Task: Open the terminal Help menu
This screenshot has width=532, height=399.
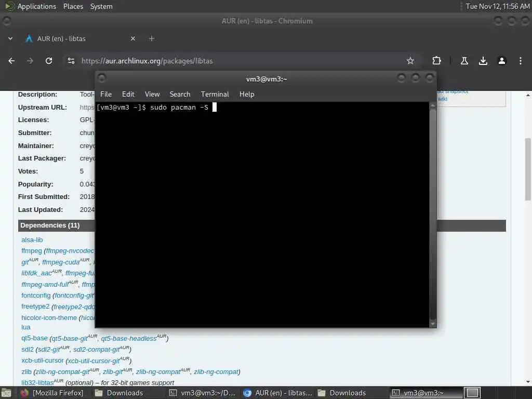Action: 247,95
